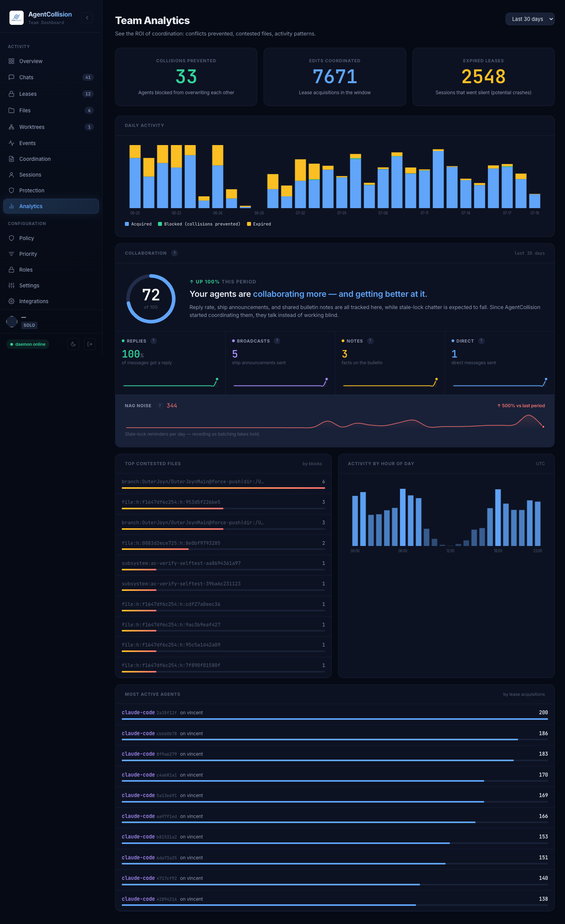Click the Notes help question mark
Viewport: 565px width, 924px height.
(370, 341)
